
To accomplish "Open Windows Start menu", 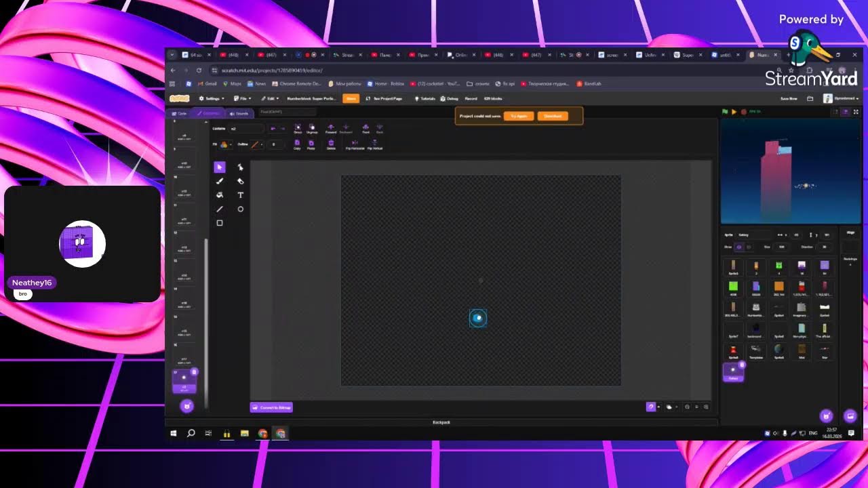I will [x=174, y=433].
